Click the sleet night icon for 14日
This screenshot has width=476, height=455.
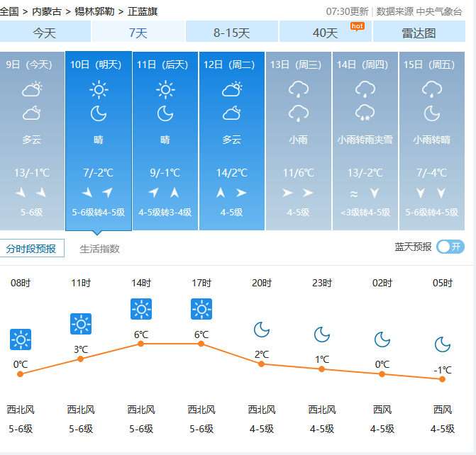coord(365,113)
